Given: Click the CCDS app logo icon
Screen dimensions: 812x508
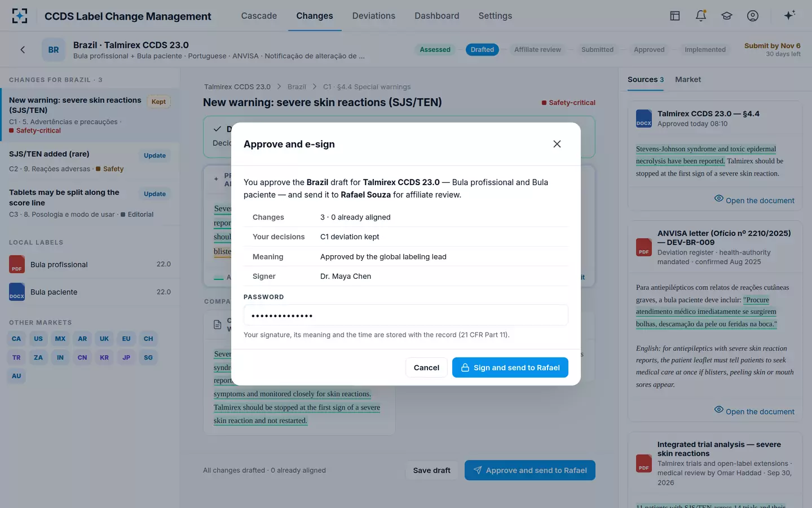Looking at the screenshot, I should pyautogui.click(x=20, y=16).
